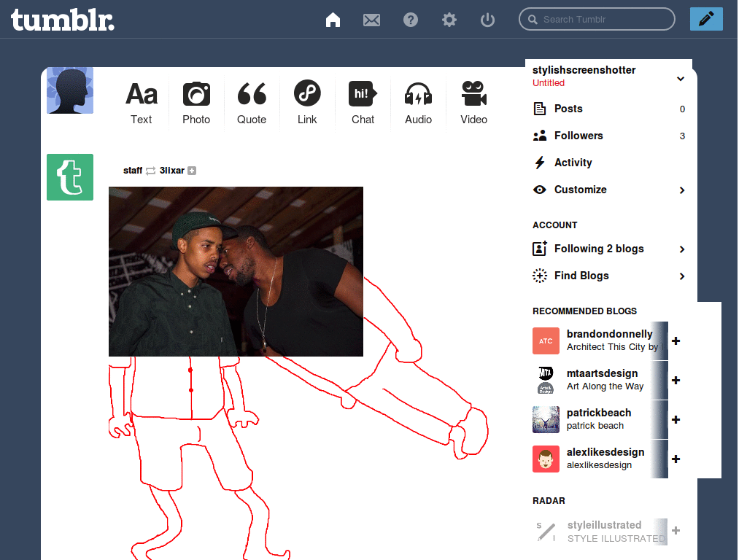747x560 pixels.
Task: Click the Activity lightning bolt icon
Action: pos(540,163)
